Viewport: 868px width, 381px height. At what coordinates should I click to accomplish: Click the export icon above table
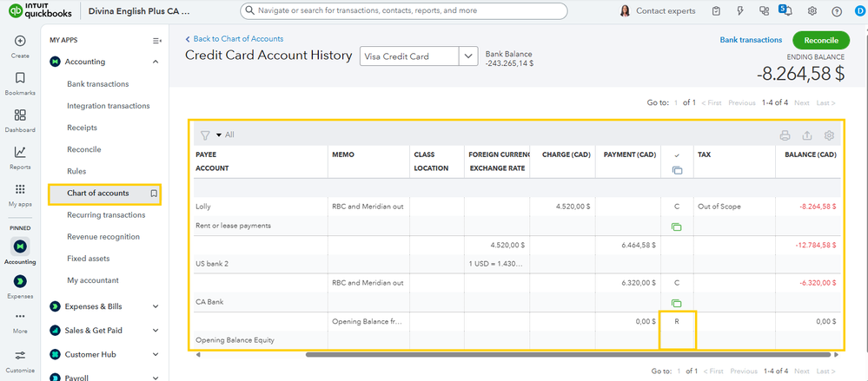click(x=807, y=135)
